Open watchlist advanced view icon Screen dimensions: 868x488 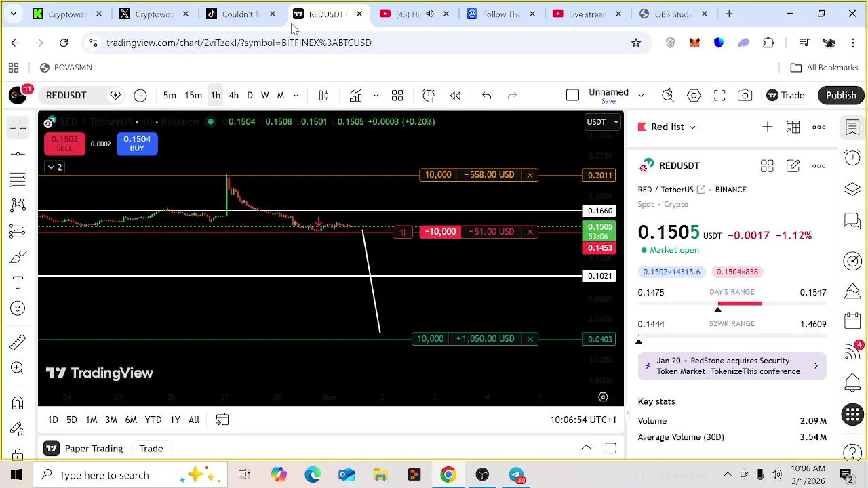[793, 127]
